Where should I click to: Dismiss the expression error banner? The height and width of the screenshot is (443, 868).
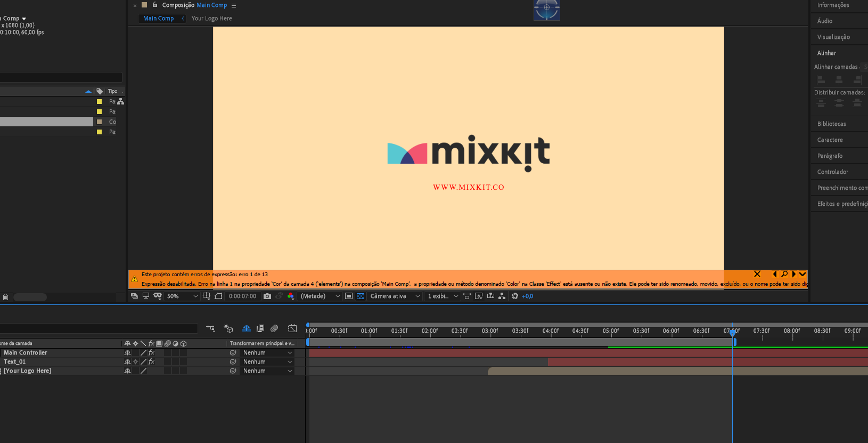(x=757, y=274)
